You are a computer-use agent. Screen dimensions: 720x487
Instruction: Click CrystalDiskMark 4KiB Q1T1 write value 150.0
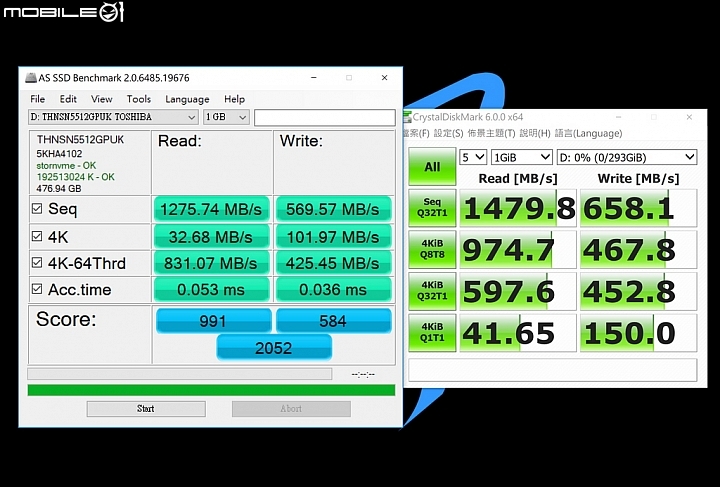point(638,333)
